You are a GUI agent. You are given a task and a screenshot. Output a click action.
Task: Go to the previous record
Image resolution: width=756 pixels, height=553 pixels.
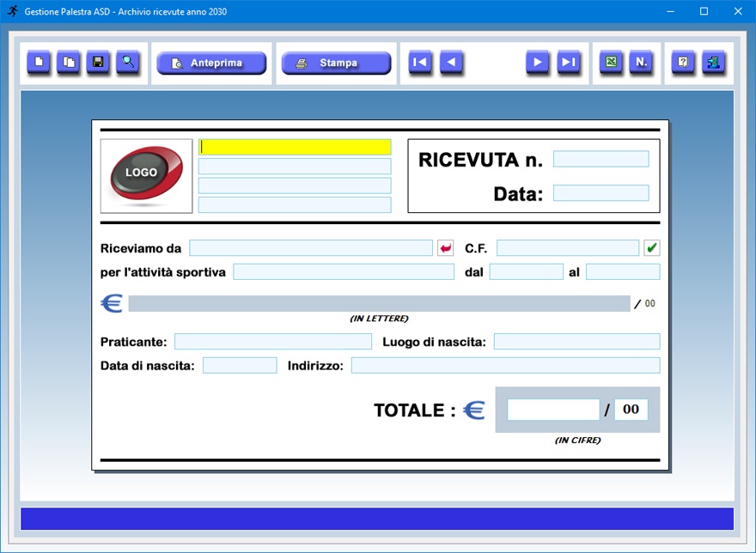coord(451,62)
